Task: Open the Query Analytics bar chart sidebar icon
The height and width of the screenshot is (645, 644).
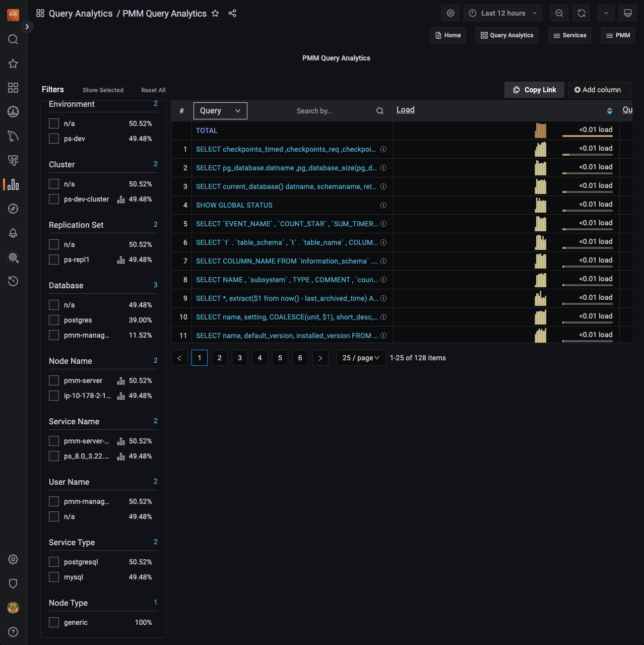Action: [13, 184]
